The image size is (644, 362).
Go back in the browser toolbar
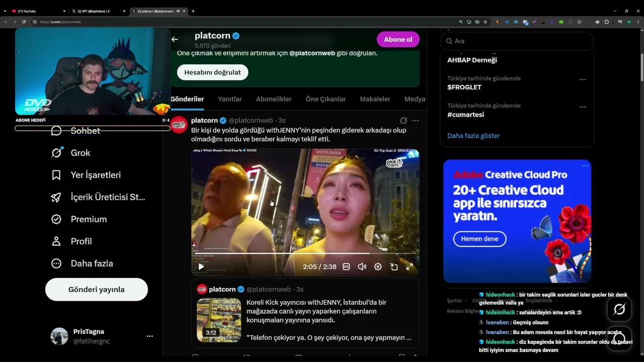[x=6, y=22]
